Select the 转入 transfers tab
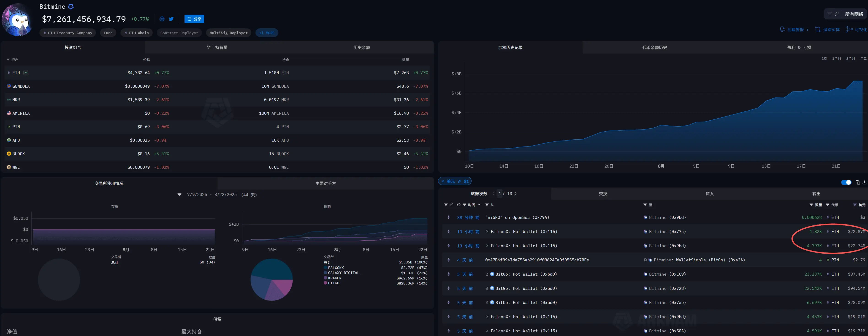Viewport: 868px width, 336px height. coord(710,194)
